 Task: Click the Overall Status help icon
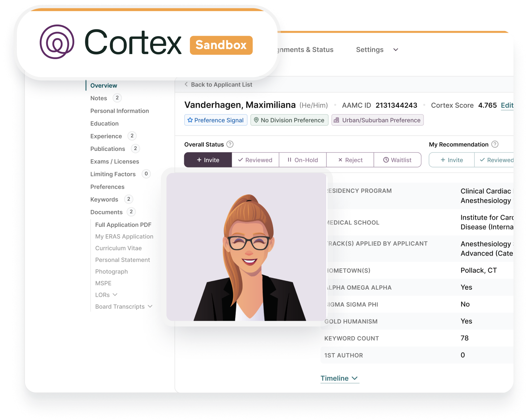point(230,145)
